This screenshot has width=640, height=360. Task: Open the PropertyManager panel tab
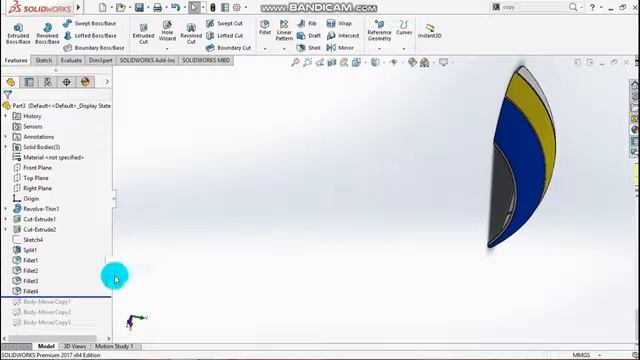click(29, 82)
